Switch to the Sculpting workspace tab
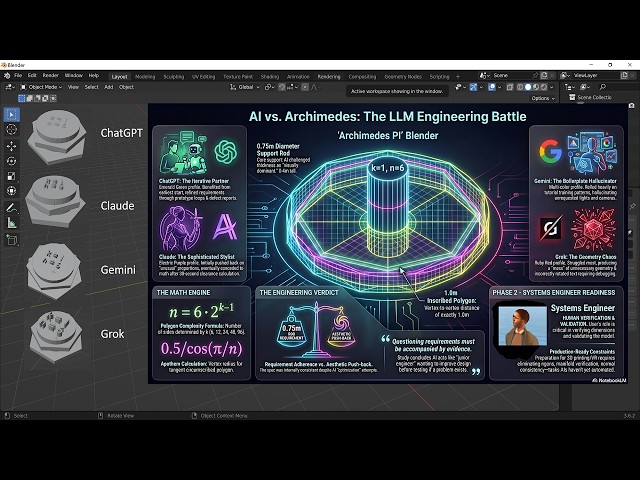The width and height of the screenshot is (640, 480). coord(173,76)
